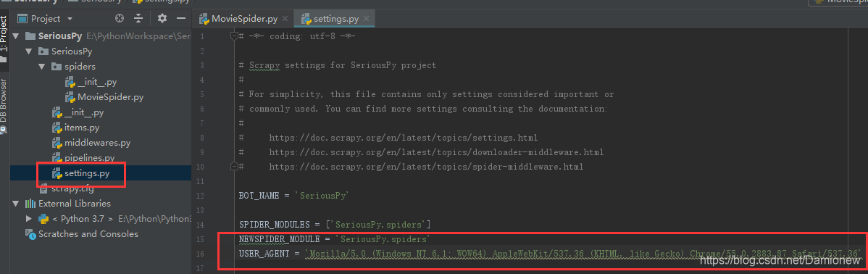Open Project panel settings gear

162,18
